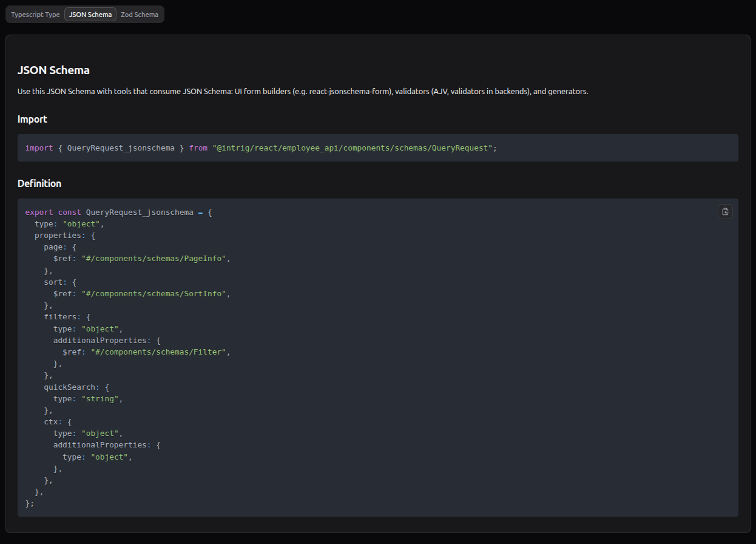Copy the schema definition to clipboard
Screen dimensions: 756x544
click(725, 211)
